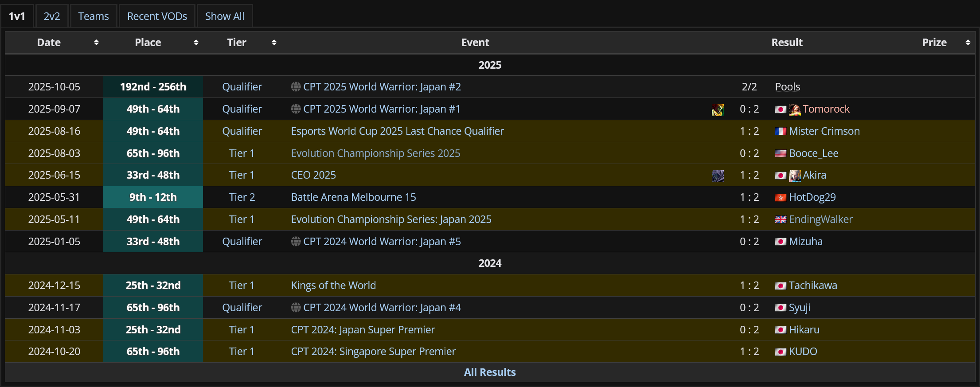Click the globe icon beside CPT 2024 Japan #4
Viewport: 980px width, 387px height.
pos(296,308)
